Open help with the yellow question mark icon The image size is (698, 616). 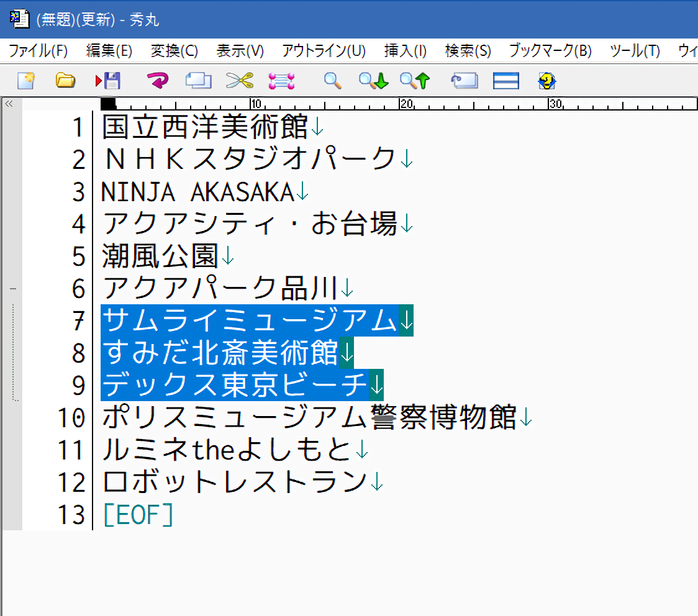pyautogui.click(x=546, y=80)
